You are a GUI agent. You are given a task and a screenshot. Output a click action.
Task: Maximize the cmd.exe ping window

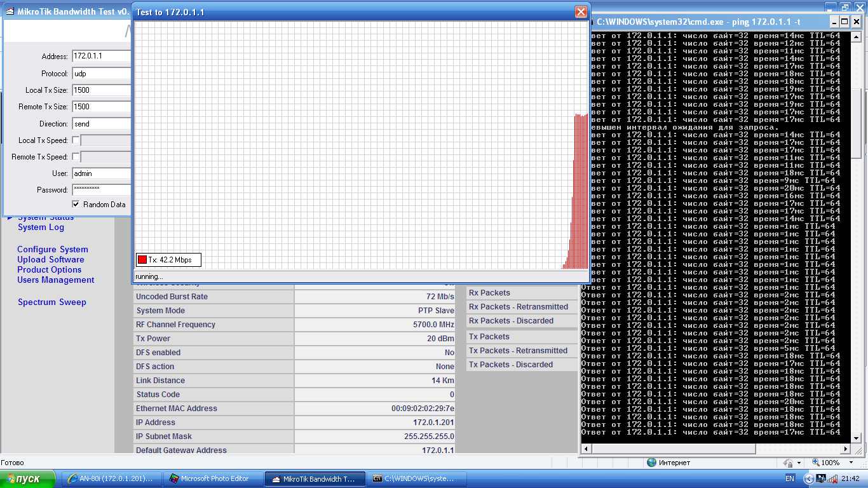tap(844, 22)
